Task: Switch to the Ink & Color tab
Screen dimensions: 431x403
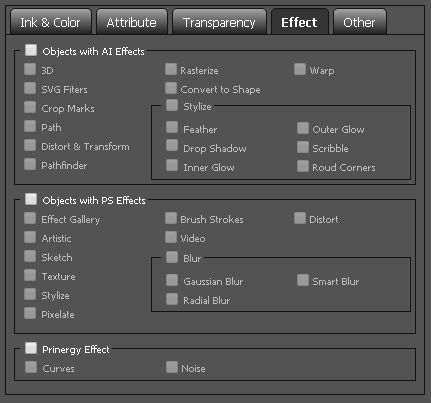Action: pos(51,22)
